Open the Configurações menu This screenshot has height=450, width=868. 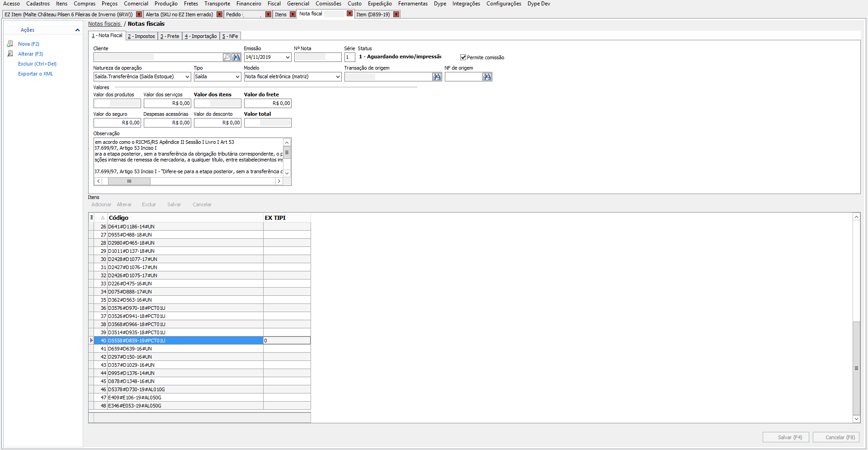(504, 4)
